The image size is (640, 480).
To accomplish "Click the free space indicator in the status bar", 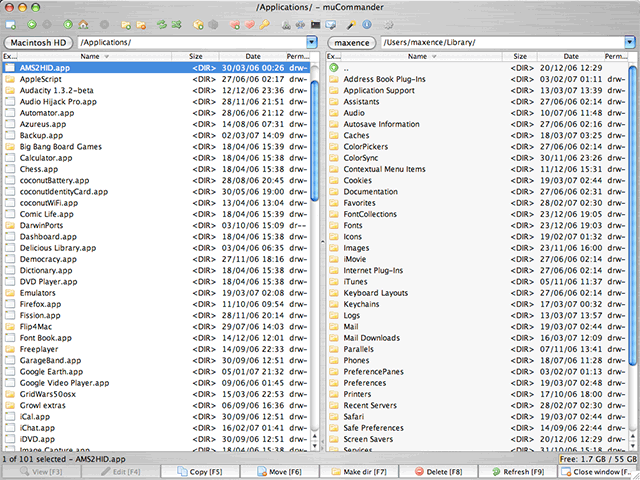I will click(597, 459).
